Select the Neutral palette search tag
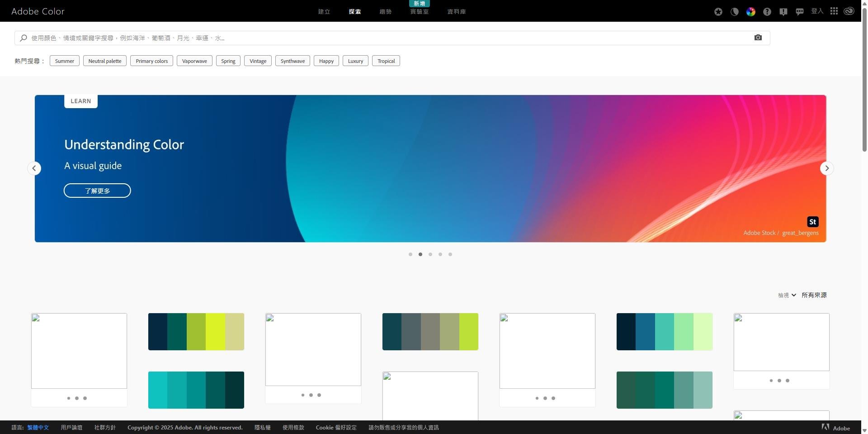The width and height of the screenshot is (868, 434). 105,61
